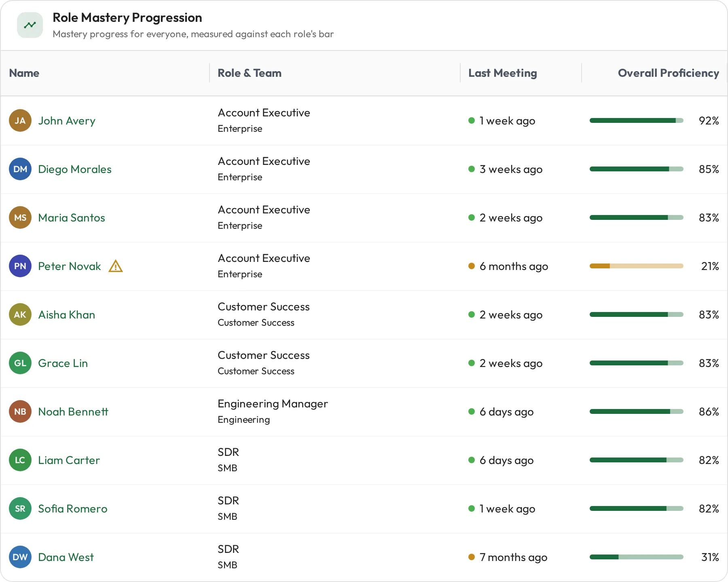Click the 85% value in Diego Morales's row
This screenshot has width=728, height=582.
[709, 169]
